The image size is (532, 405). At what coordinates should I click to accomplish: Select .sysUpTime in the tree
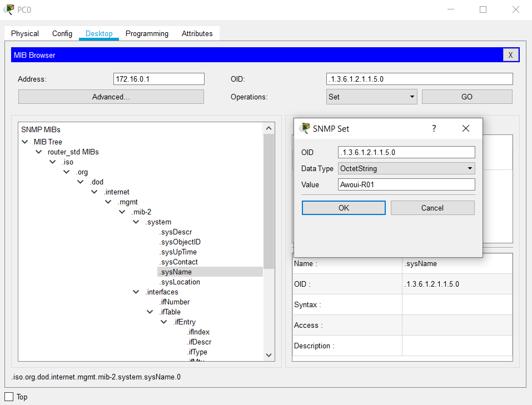pyautogui.click(x=178, y=252)
